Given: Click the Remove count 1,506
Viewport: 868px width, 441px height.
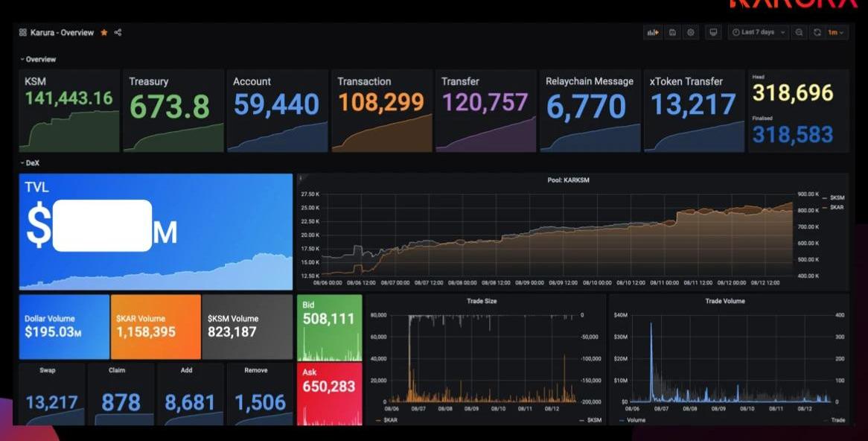Looking at the screenshot, I should [x=261, y=403].
